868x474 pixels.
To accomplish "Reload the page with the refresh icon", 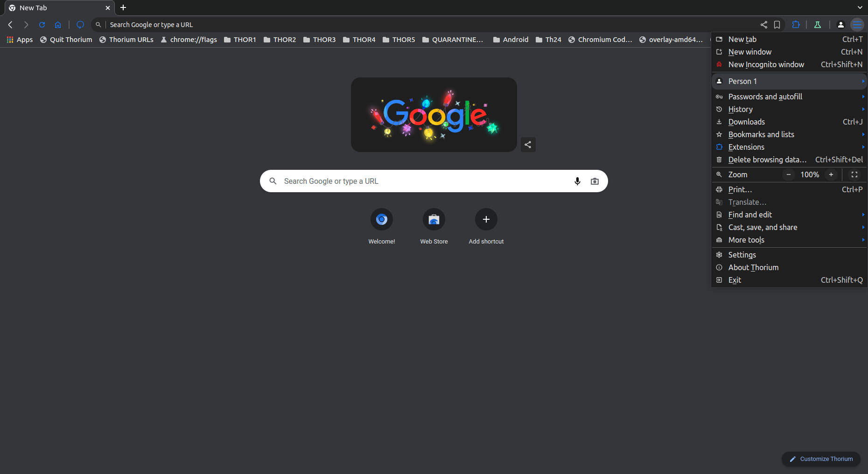I will [42, 25].
